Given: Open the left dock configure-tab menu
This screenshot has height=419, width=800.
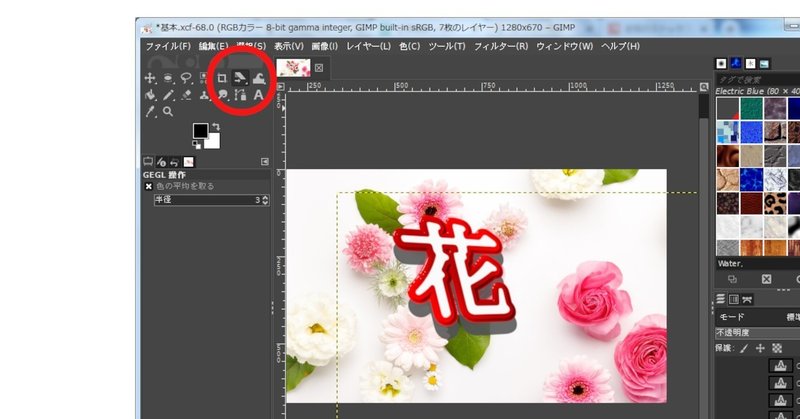Looking at the screenshot, I should [265, 162].
